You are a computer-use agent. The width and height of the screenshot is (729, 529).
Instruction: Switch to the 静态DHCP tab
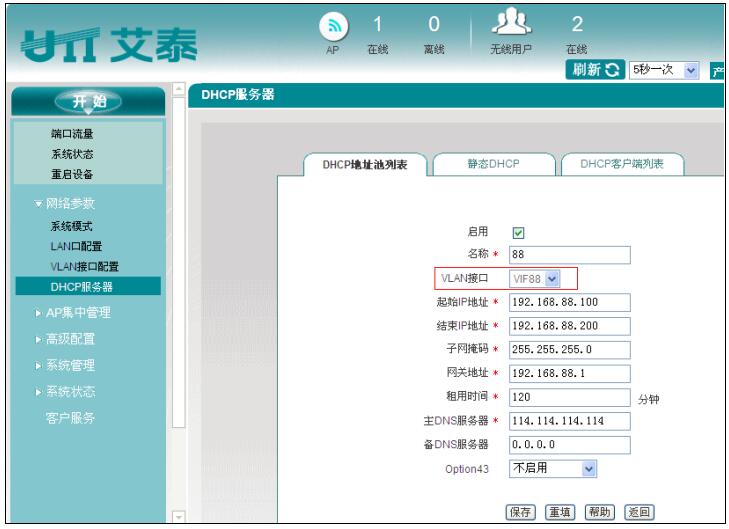click(494, 164)
